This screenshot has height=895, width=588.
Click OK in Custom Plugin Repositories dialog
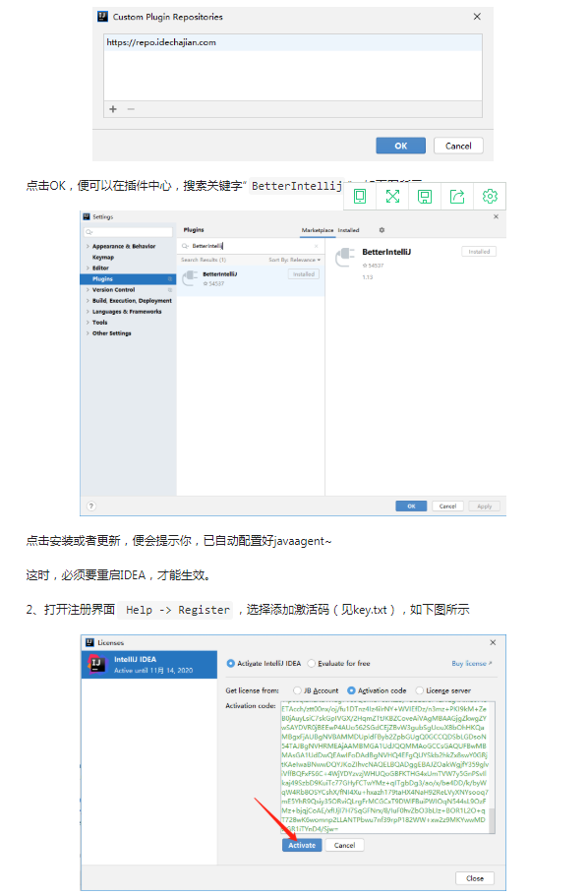point(401,146)
